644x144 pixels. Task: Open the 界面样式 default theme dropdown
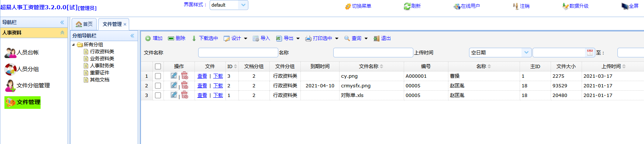coord(243,5)
